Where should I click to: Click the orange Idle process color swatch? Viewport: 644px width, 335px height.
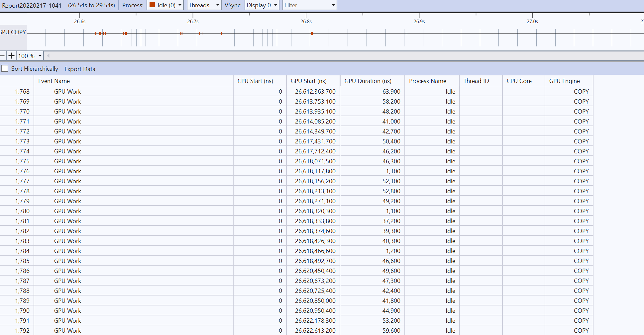click(153, 5)
